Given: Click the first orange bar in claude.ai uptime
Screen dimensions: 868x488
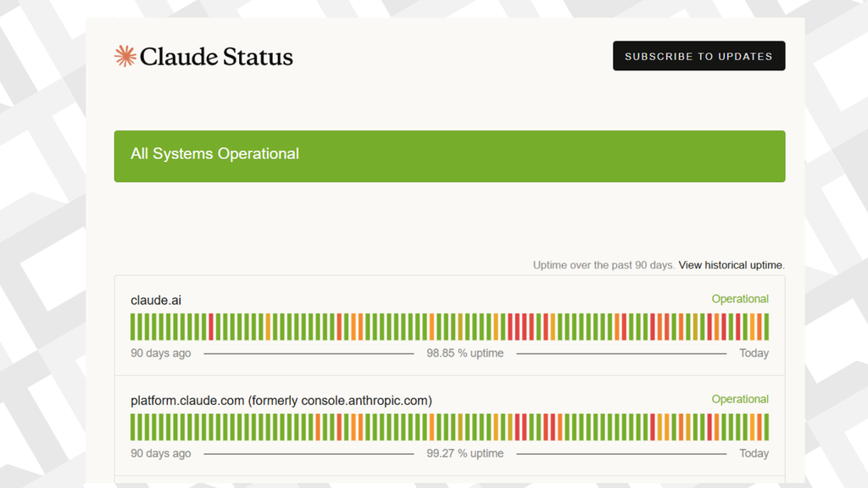Looking at the screenshot, I should pyautogui.click(x=268, y=327).
